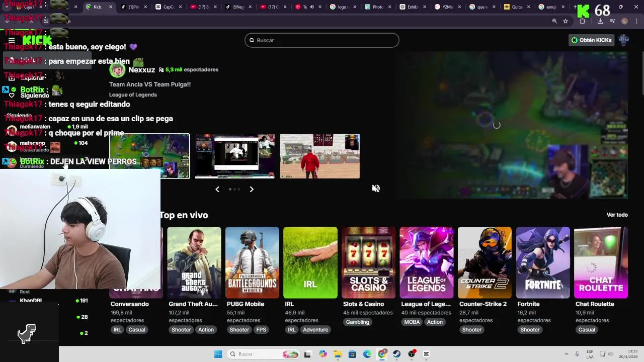Open File Explorer from the taskbar
Screen dimensions: 644x362
[x=338, y=354]
